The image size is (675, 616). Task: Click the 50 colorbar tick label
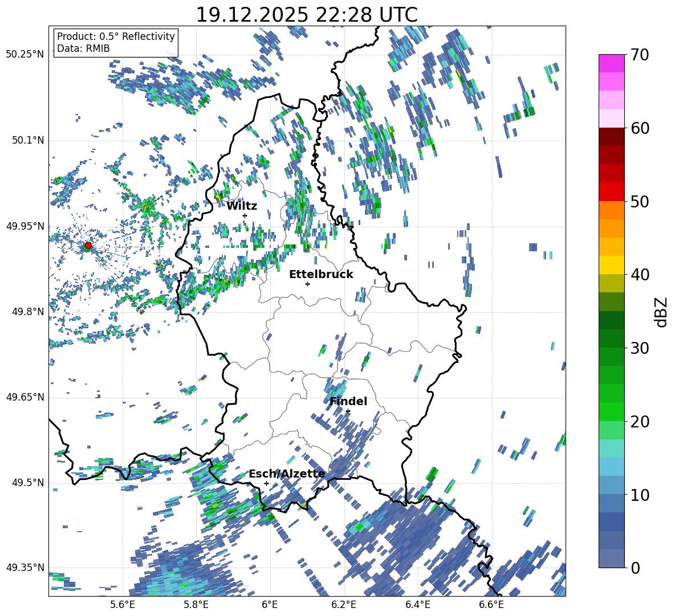[x=640, y=202]
